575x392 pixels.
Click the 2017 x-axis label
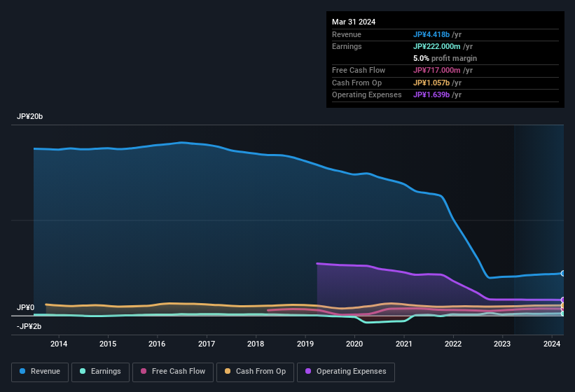(x=207, y=344)
